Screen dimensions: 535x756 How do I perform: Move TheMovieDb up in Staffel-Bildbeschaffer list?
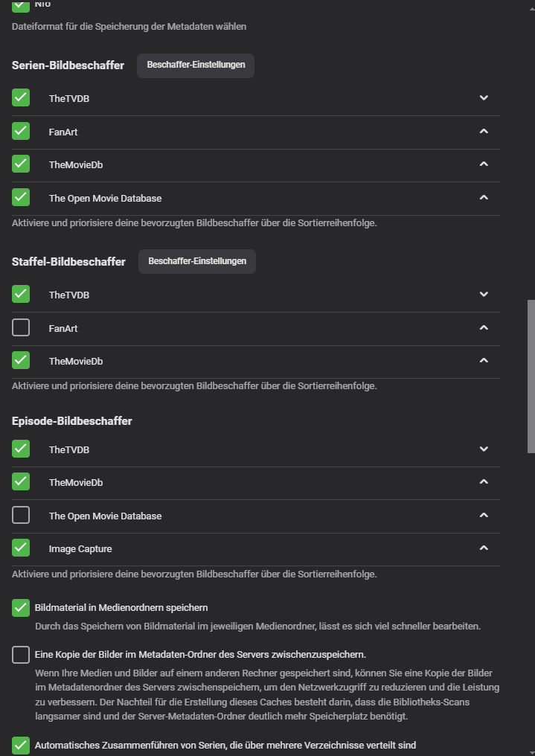tap(484, 361)
